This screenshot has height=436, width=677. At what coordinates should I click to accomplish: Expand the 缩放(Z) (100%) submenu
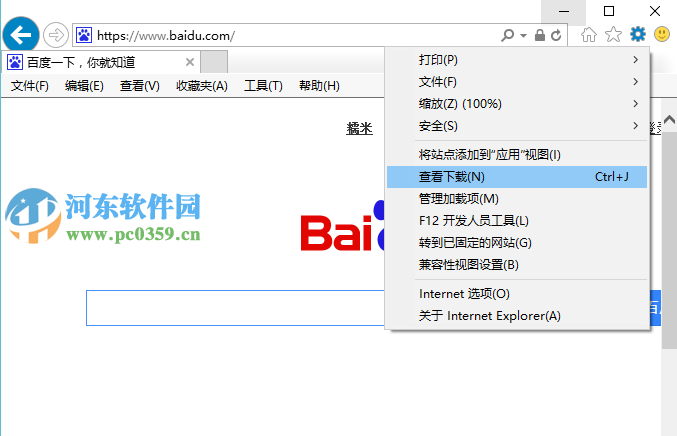(517, 104)
